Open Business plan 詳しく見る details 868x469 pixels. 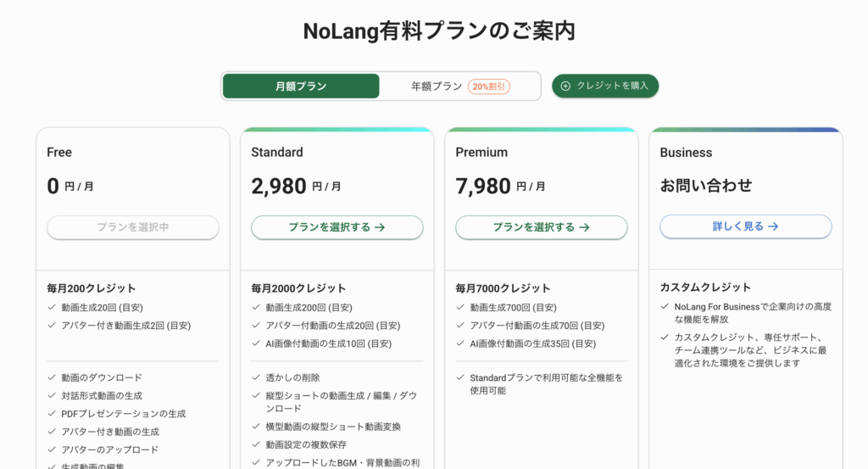point(746,226)
